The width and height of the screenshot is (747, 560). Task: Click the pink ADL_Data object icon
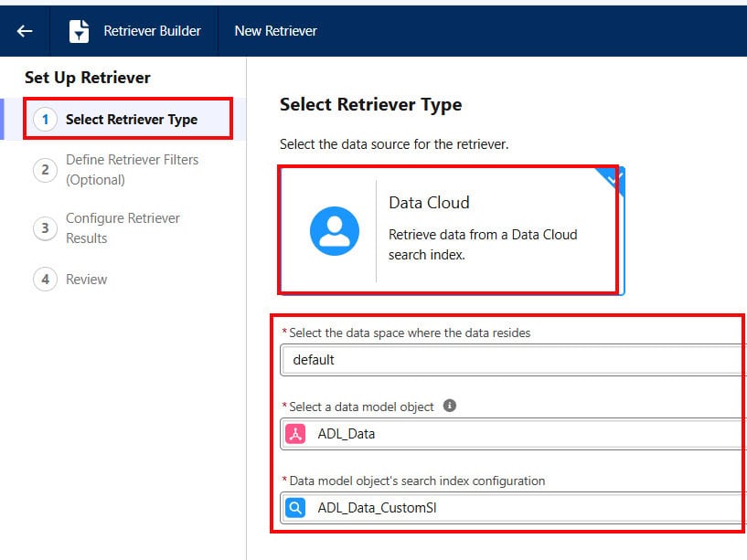coord(295,434)
